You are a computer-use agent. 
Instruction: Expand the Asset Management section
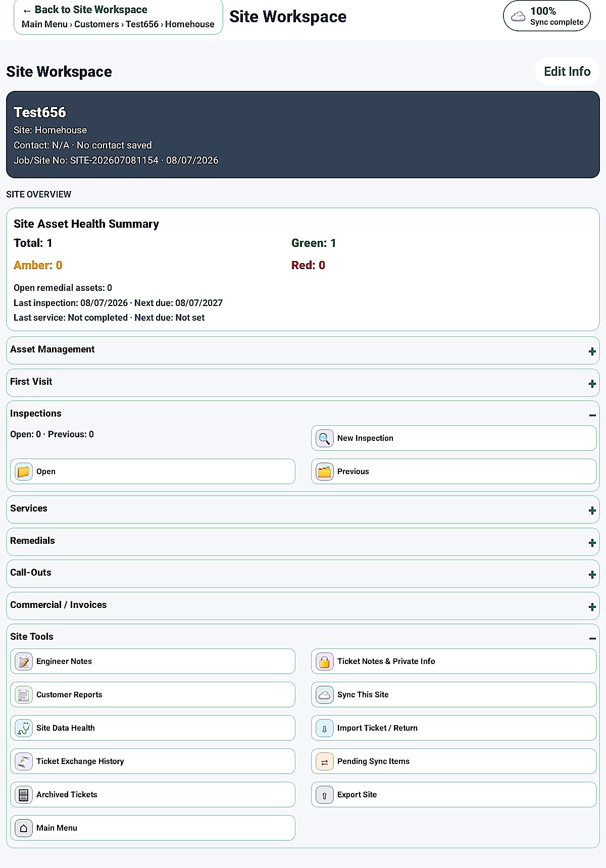tap(592, 351)
